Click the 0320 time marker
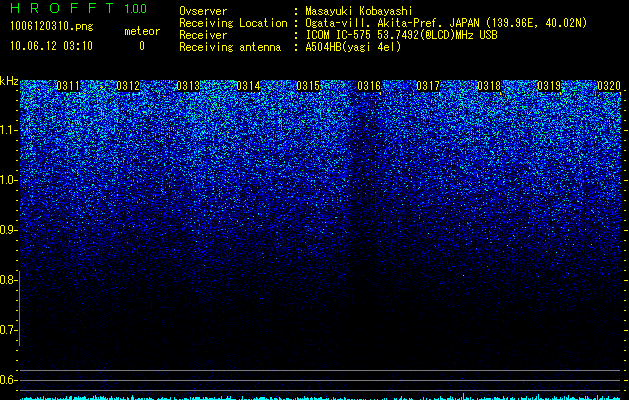This screenshot has height=400, width=629. [x=609, y=86]
